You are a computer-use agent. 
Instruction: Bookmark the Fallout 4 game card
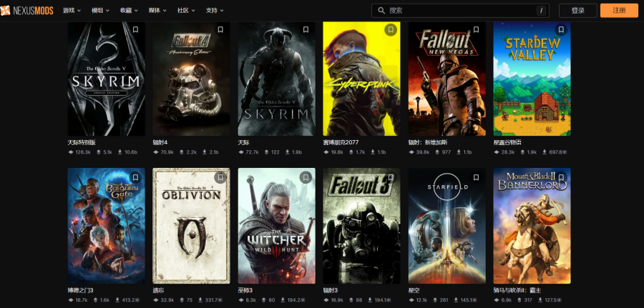click(220, 30)
